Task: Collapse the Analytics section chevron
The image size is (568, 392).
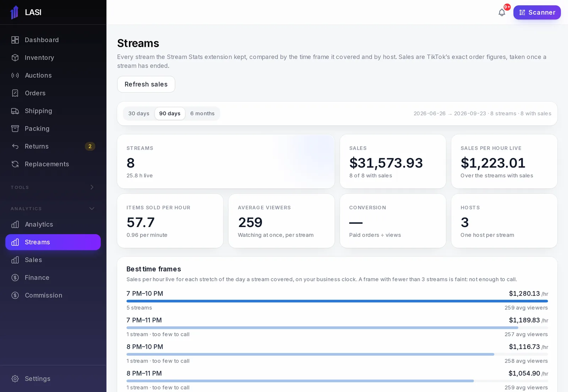Action: click(x=92, y=209)
